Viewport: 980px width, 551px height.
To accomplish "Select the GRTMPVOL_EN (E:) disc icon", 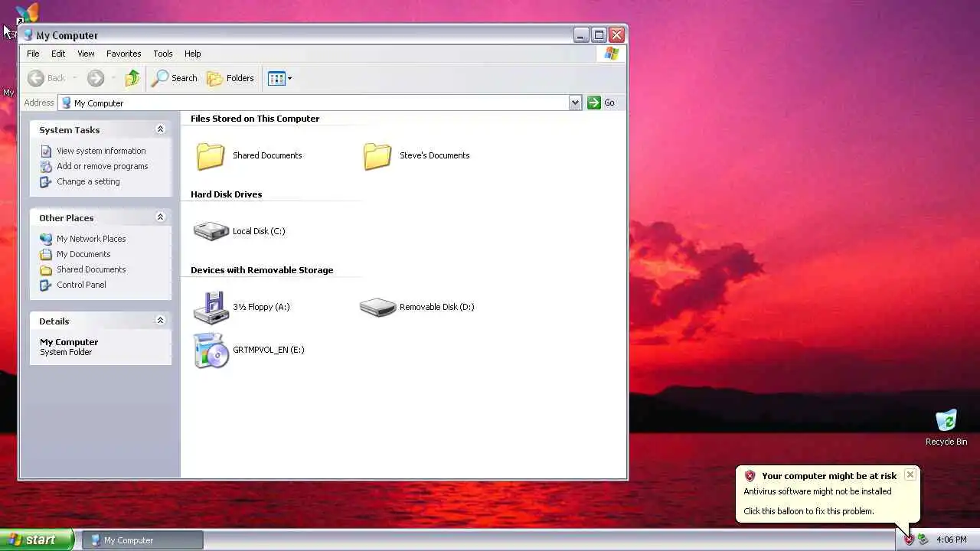I will [211, 350].
